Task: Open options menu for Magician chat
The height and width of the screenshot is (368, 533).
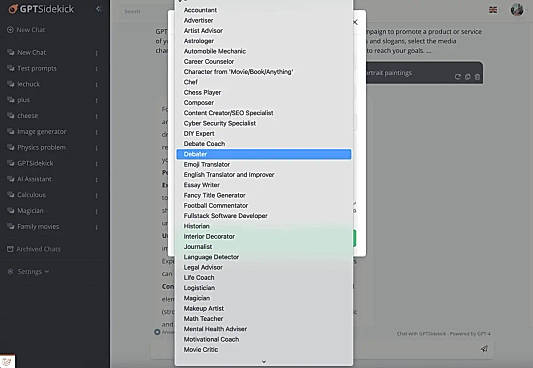Action: click(x=97, y=211)
